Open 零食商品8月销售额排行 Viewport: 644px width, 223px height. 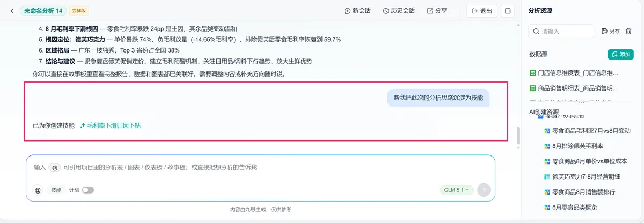[583, 191]
